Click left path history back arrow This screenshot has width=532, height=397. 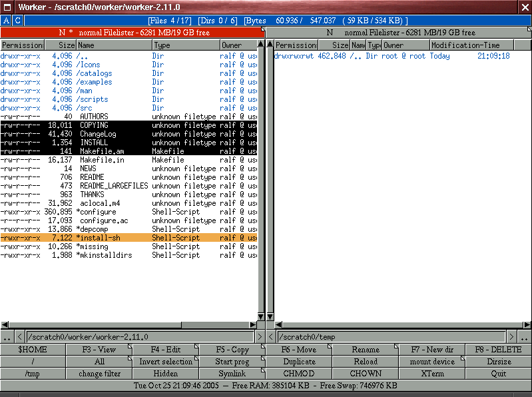(20, 337)
